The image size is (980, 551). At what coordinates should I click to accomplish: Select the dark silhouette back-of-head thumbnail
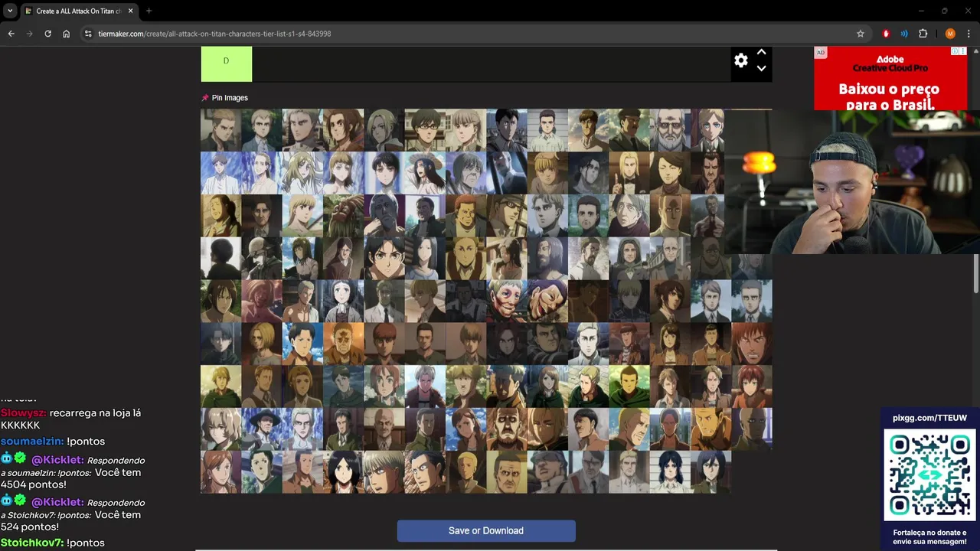(x=220, y=258)
